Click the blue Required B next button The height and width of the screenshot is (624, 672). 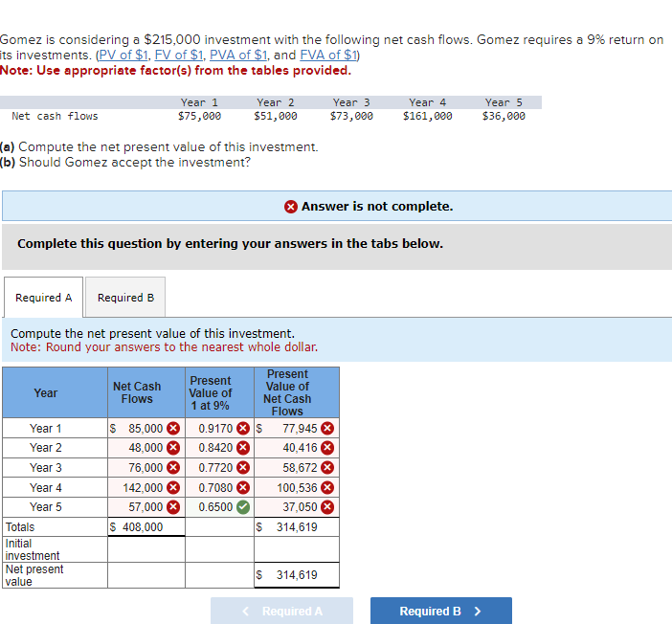[x=441, y=611]
